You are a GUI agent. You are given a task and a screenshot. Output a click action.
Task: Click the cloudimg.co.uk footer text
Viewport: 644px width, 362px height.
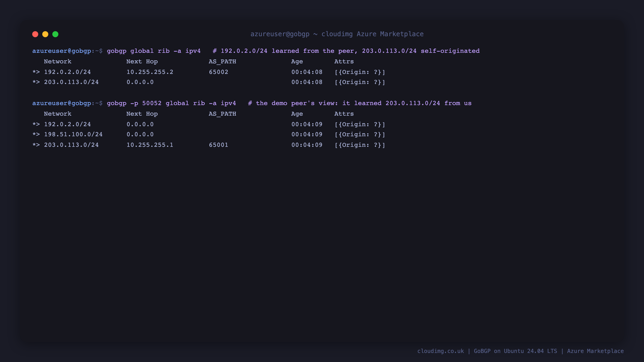(441, 351)
